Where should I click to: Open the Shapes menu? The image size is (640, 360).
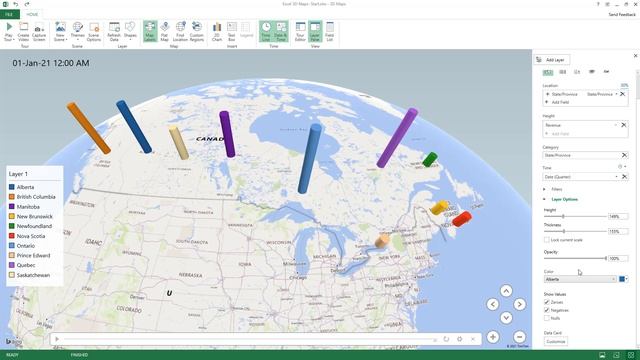(130, 31)
